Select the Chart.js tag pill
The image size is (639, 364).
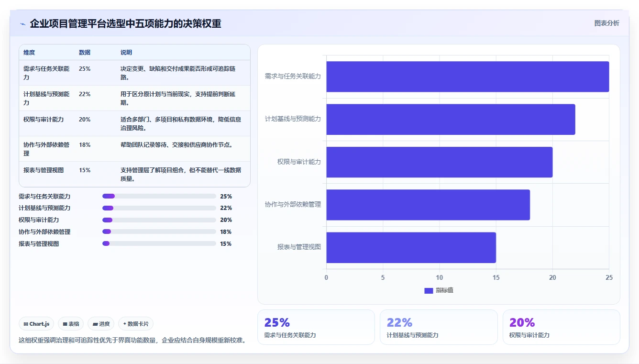pos(36,324)
